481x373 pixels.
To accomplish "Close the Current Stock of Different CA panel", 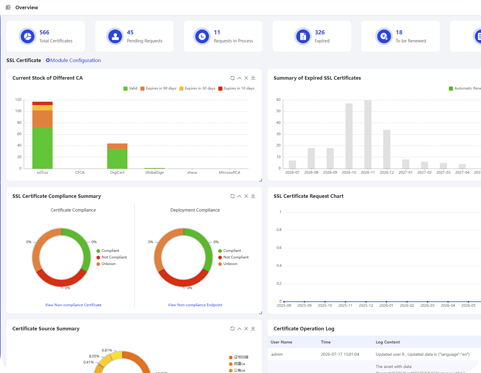I will tap(246, 78).
